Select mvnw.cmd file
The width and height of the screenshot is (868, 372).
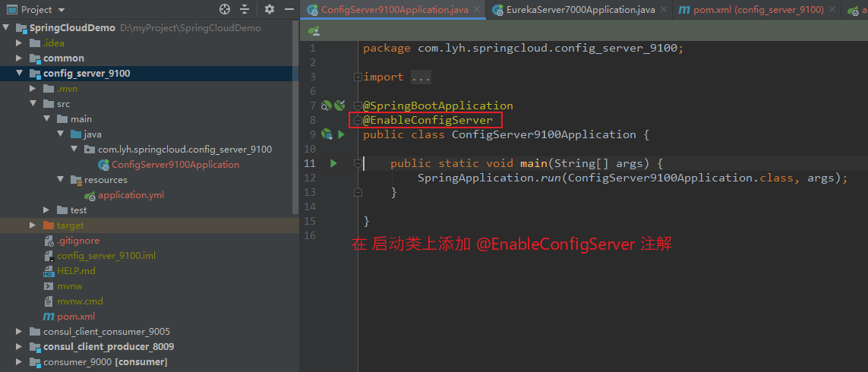point(80,301)
